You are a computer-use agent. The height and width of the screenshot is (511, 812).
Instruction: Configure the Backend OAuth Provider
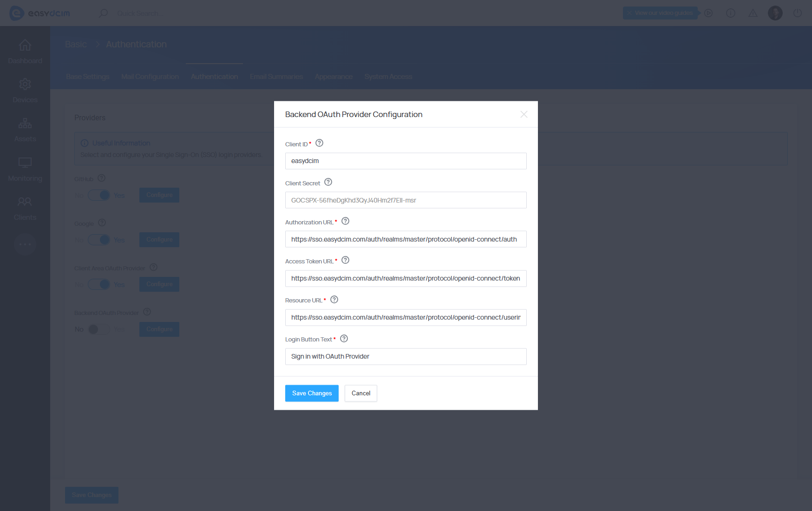tap(159, 329)
